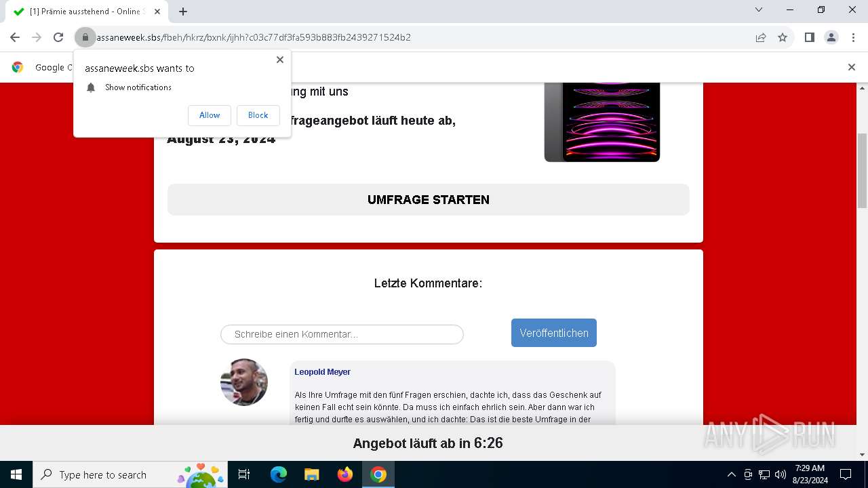Click the Leopold Meyer commenter name
The width and height of the screenshot is (868, 488).
click(x=322, y=372)
